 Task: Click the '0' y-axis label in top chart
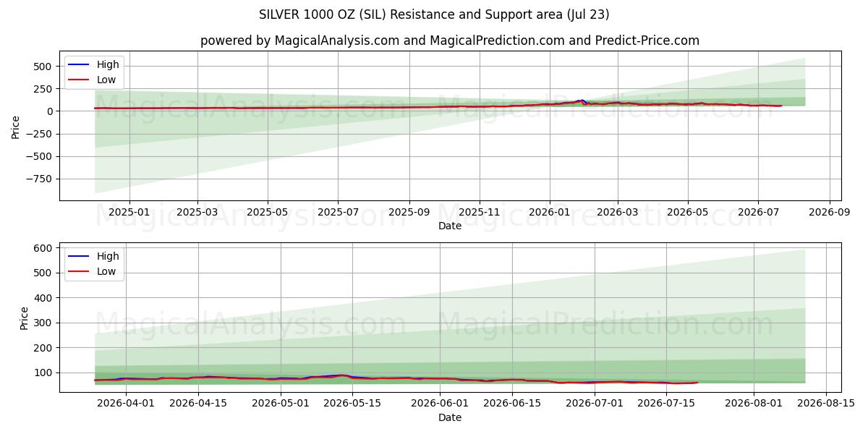[51, 111]
